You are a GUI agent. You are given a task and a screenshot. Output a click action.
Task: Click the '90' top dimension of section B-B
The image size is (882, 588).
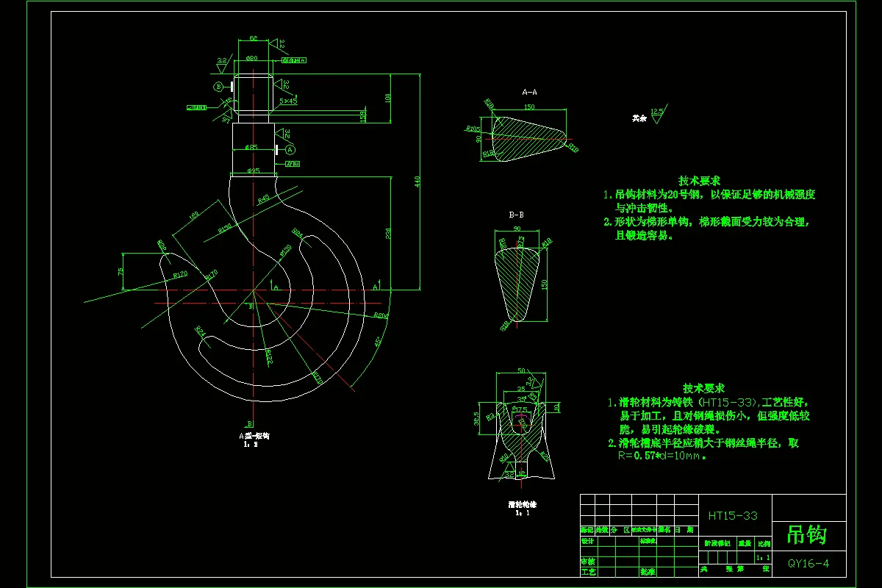[517, 229]
